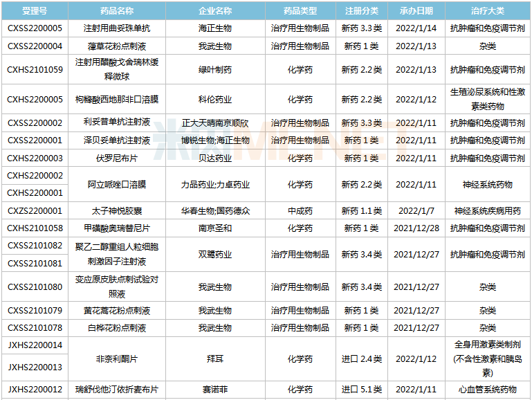532x400 pixels.
Task: Click the 药品类型 column header
Action: (x=300, y=12)
